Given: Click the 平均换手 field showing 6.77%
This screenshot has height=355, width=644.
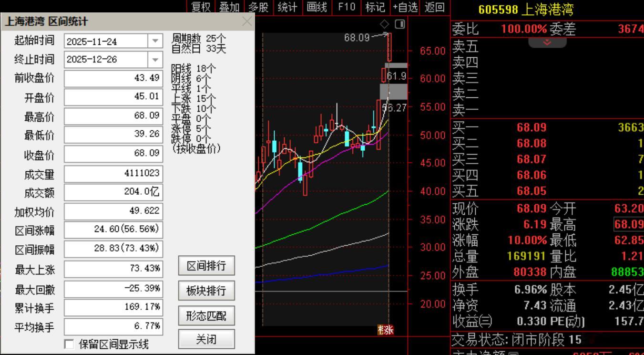Looking at the screenshot, I should click(x=112, y=327).
